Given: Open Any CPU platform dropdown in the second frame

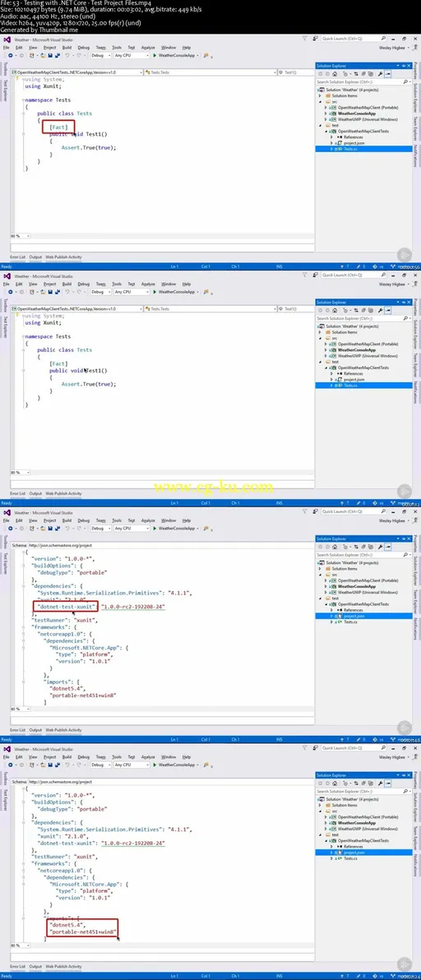Looking at the screenshot, I should tap(132, 291).
